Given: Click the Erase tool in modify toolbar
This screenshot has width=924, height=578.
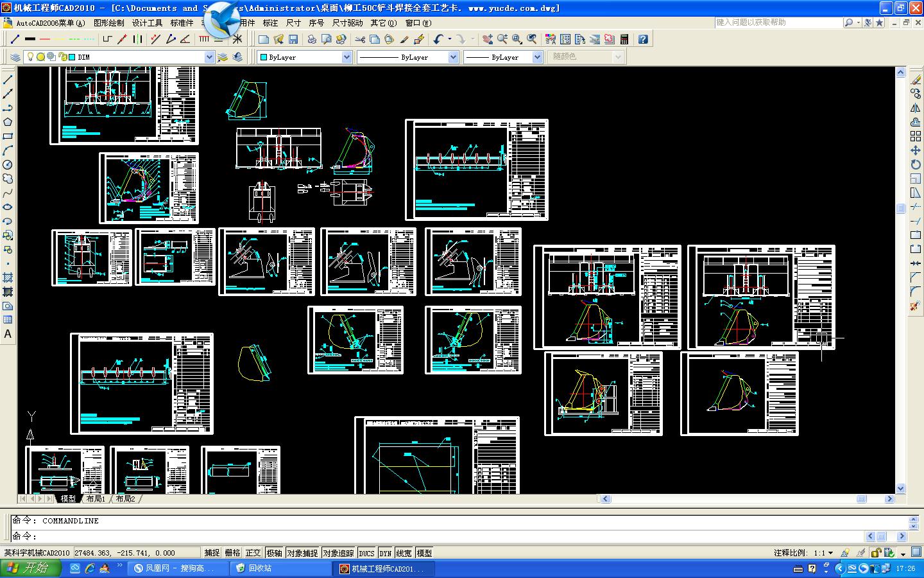Looking at the screenshot, I should [916, 80].
